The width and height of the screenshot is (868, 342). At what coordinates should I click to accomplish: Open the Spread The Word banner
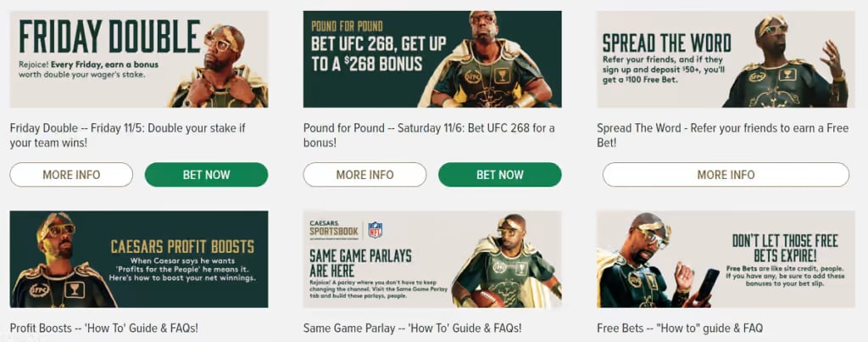(726, 59)
